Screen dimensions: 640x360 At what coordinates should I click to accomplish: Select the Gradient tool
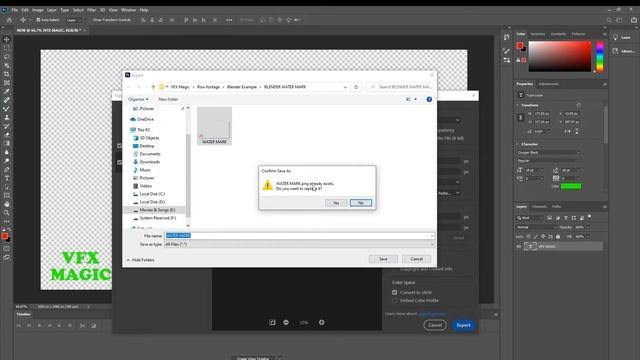pyautogui.click(x=7, y=143)
